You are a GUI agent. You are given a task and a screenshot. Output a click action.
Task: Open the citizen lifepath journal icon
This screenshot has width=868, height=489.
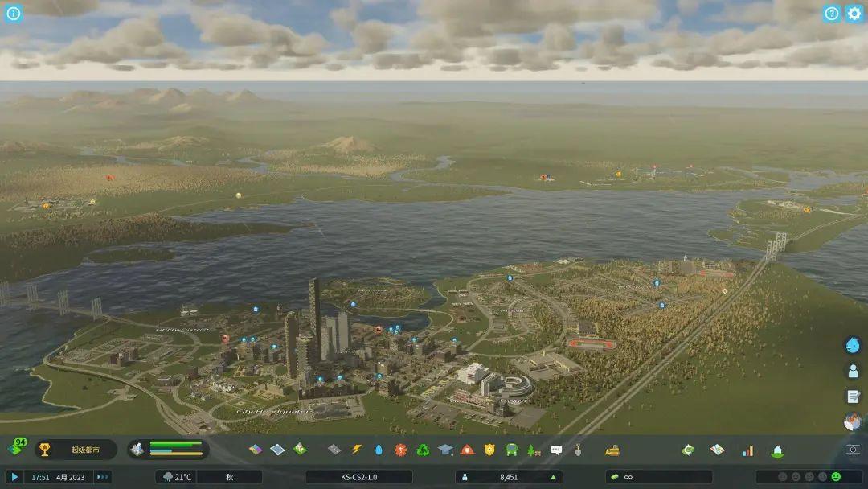click(x=853, y=371)
